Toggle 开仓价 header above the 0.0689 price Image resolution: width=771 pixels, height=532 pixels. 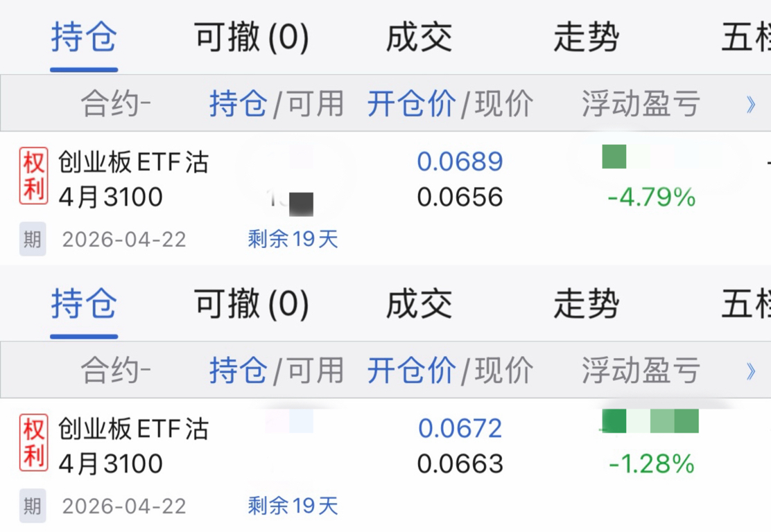412,104
